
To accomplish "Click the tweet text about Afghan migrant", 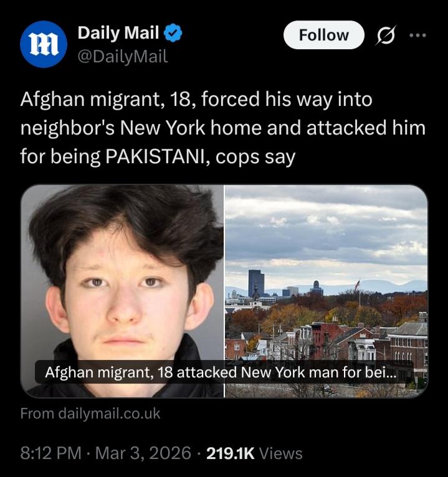I will 223,128.
